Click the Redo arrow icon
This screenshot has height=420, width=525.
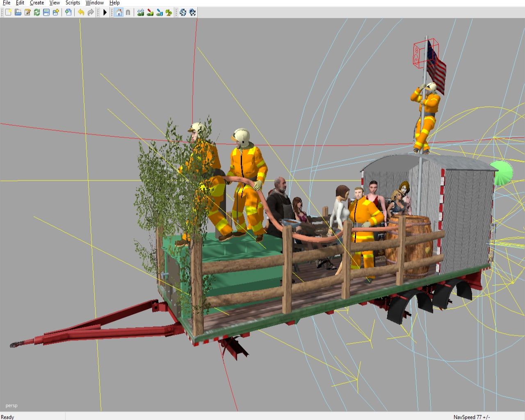point(91,12)
